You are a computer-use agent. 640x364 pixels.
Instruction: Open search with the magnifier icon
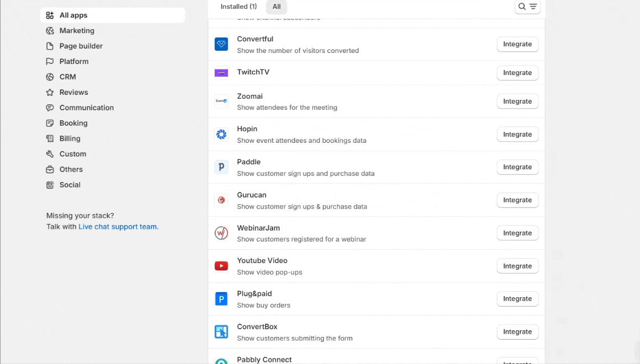coord(522,7)
